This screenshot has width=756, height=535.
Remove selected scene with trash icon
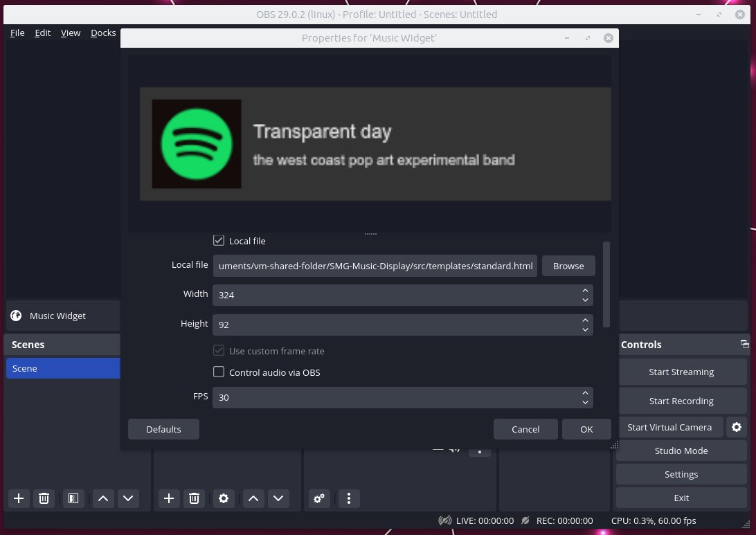44,498
